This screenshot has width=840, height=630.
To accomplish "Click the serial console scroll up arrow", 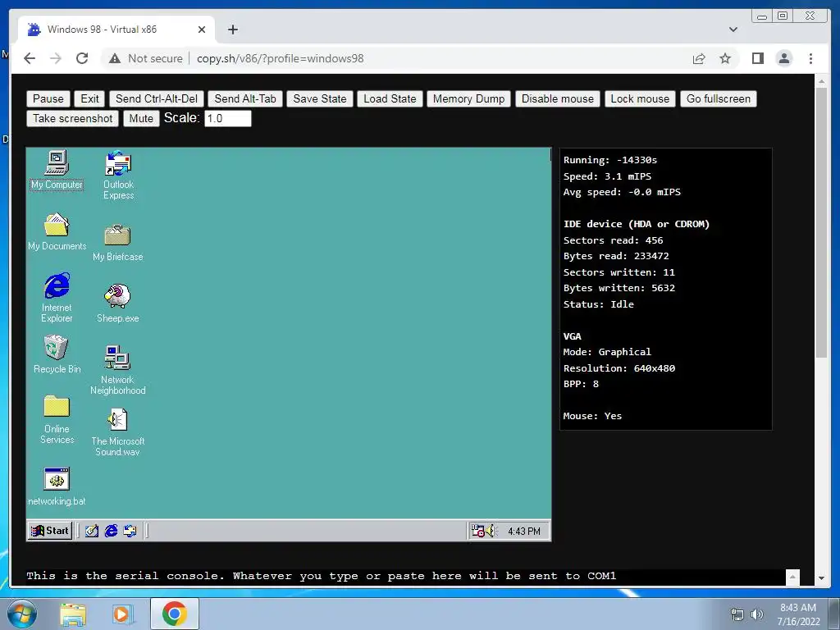I will coord(792,577).
